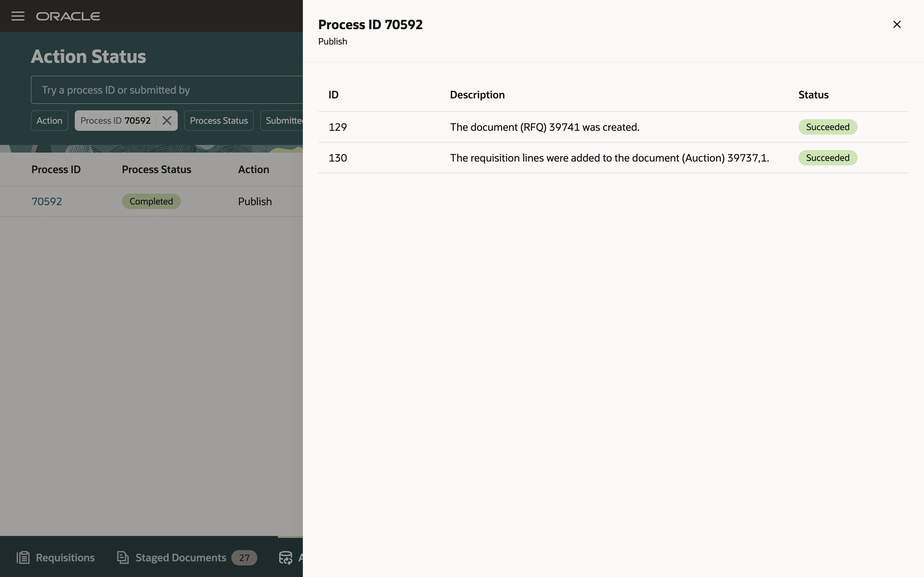
Task: Remove the Process ID 70592 filter chip
Action: coord(167,120)
